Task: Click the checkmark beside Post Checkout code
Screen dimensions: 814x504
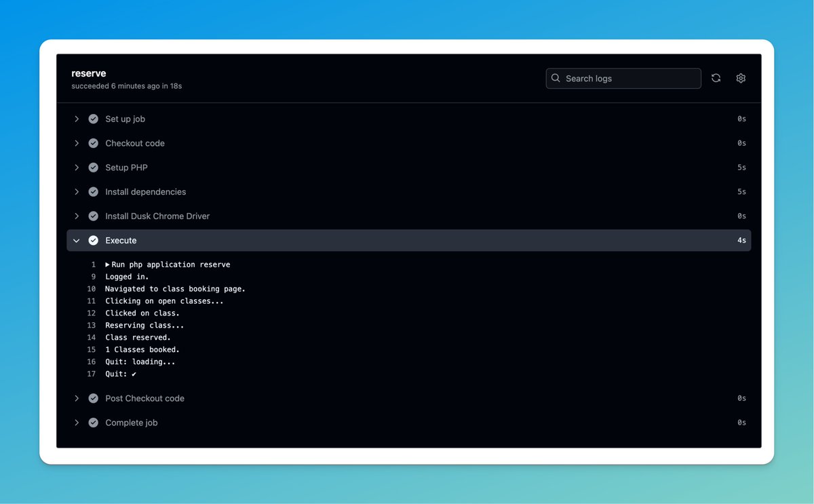Action: pos(94,398)
